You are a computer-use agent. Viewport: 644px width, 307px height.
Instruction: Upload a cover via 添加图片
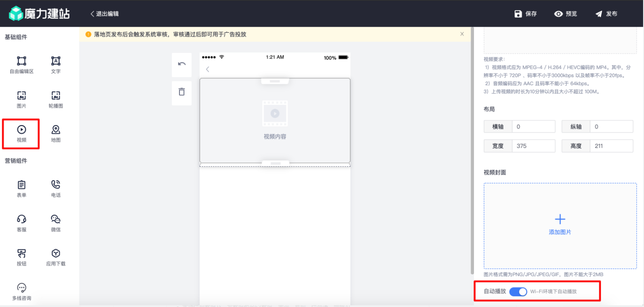560,225
